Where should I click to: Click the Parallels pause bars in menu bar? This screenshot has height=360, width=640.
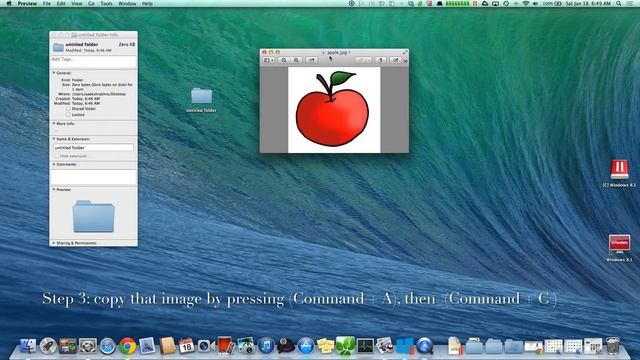point(475,3)
